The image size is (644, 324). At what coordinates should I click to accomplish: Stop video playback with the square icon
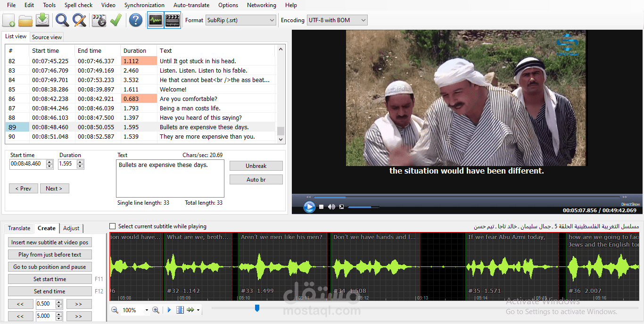click(x=322, y=207)
